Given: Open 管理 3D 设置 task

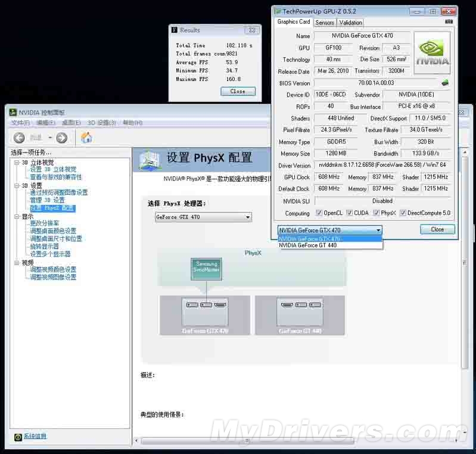Looking at the screenshot, I should click(x=47, y=200).
